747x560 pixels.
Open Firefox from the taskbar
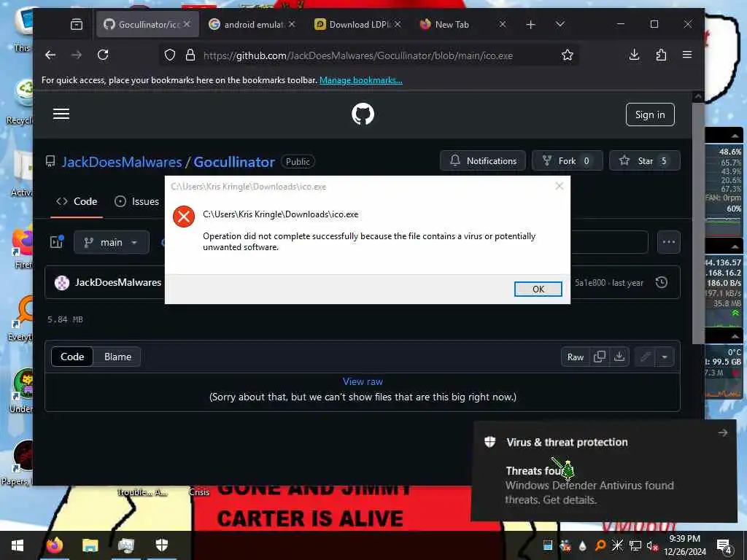(x=55, y=545)
